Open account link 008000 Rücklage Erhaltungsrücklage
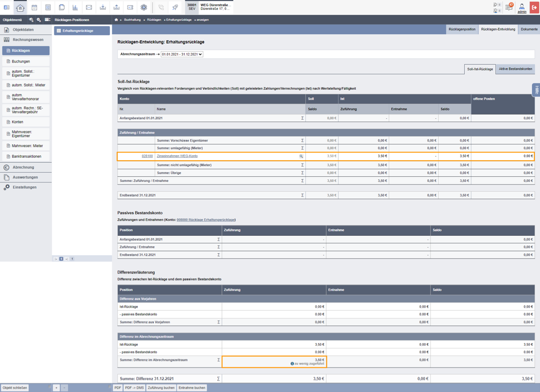Image resolution: width=540 pixels, height=392 pixels. (x=205, y=219)
